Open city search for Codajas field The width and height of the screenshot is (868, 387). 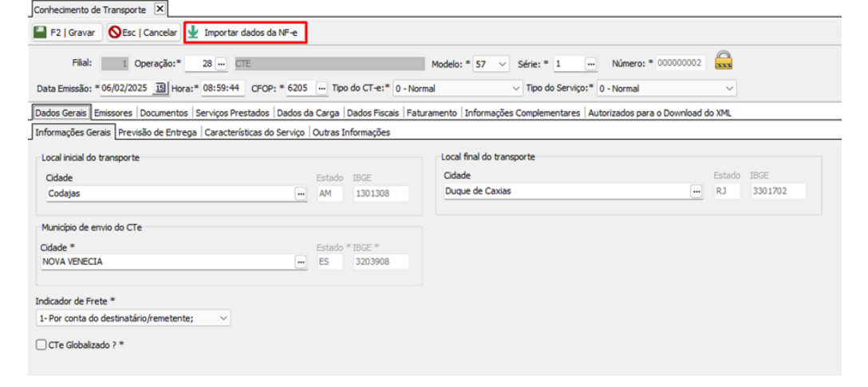point(301,193)
